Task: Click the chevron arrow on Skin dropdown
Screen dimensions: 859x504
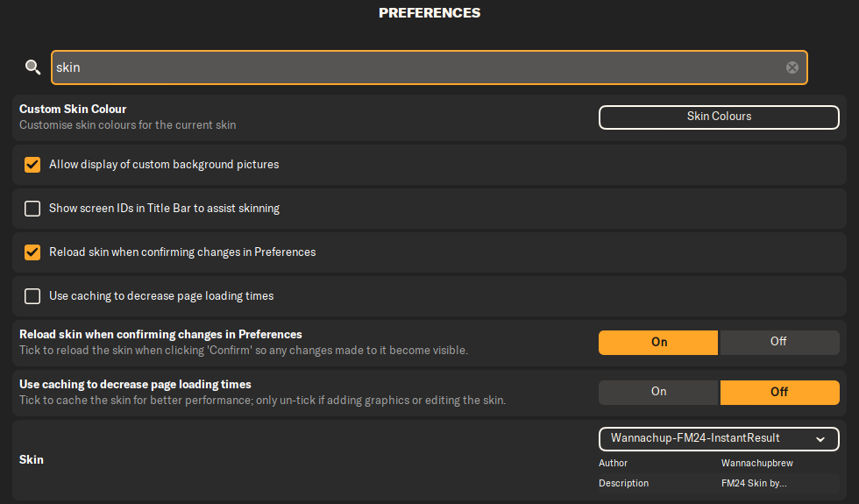Action: point(820,438)
